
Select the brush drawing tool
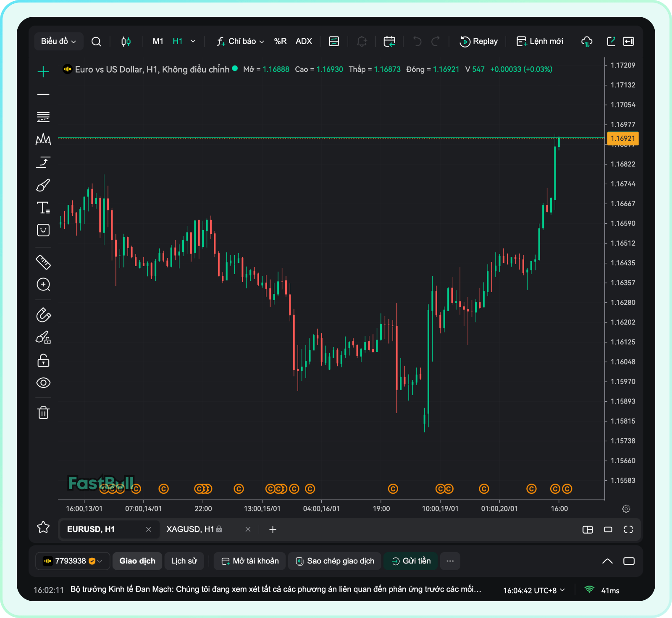coord(43,185)
